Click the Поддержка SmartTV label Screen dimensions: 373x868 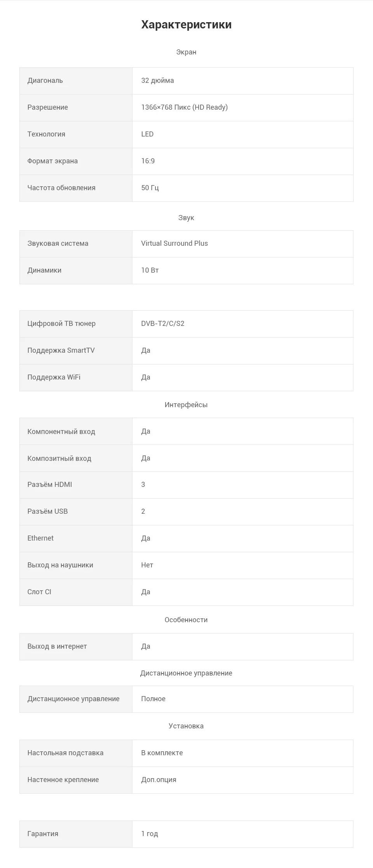61,350
